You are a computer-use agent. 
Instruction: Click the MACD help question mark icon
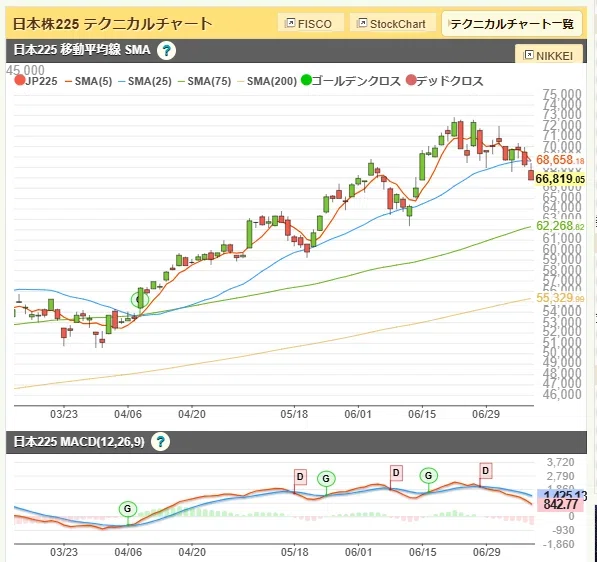(x=160, y=442)
